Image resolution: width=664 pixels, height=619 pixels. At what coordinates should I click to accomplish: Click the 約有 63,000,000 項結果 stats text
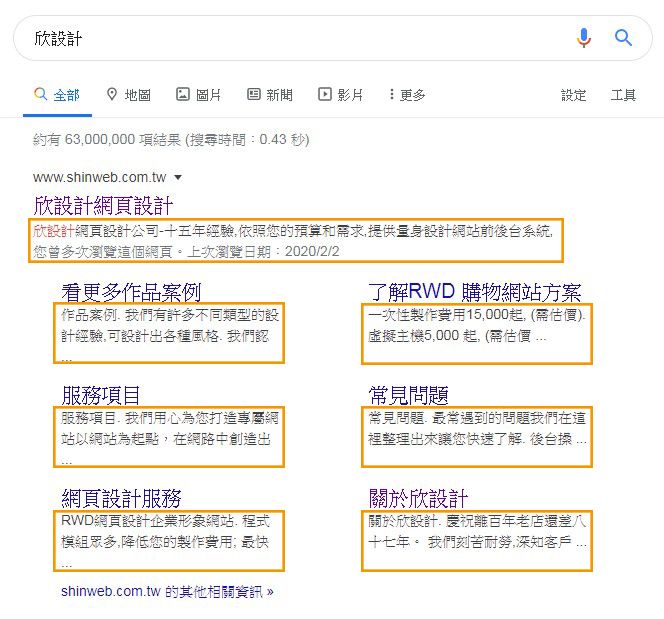point(171,139)
